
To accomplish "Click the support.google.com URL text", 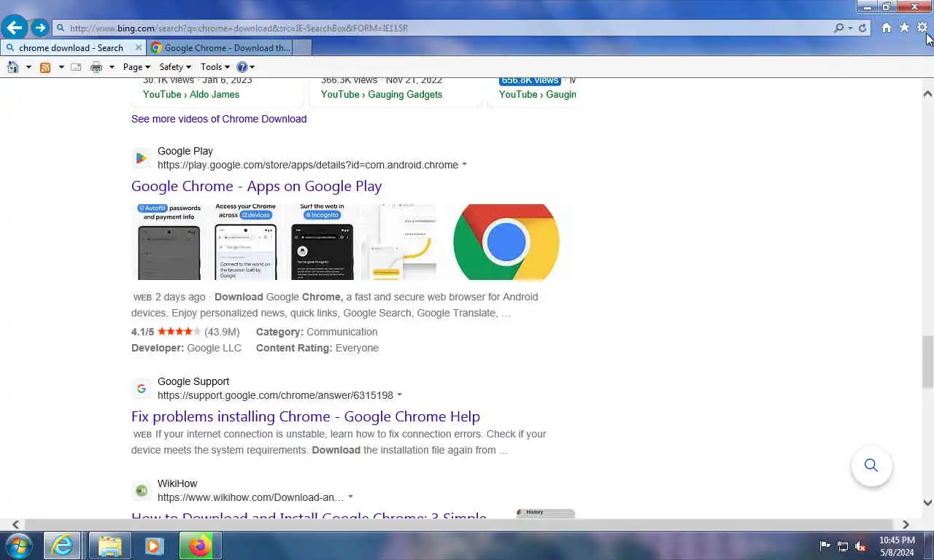I will pyautogui.click(x=275, y=395).
